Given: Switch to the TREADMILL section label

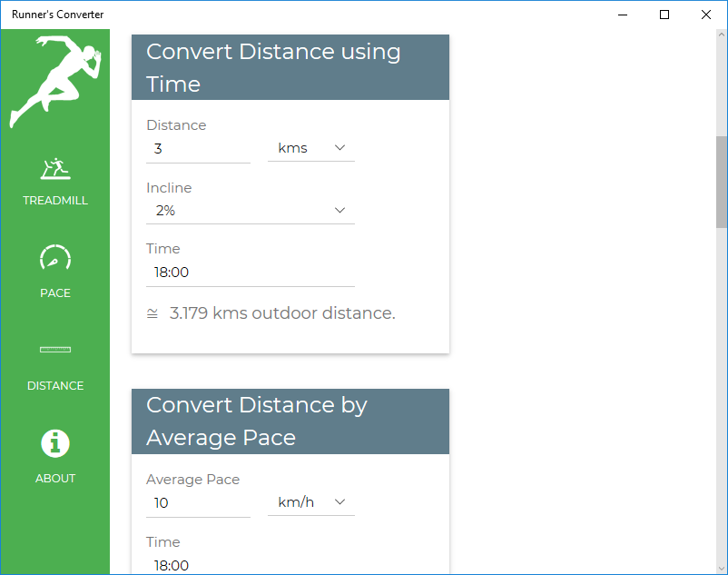Looking at the screenshot, I should [x=55, y=200].
